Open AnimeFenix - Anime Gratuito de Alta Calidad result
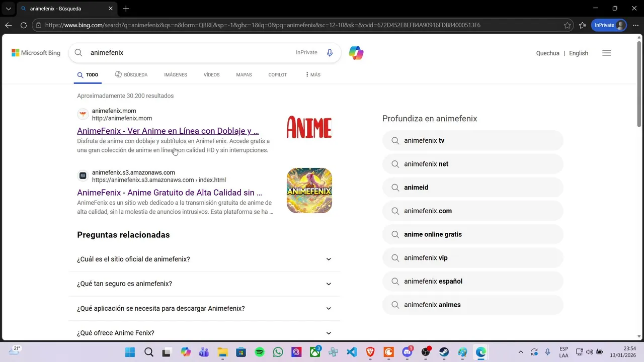The height and width of the screenshot is (362, 644). 170,193
